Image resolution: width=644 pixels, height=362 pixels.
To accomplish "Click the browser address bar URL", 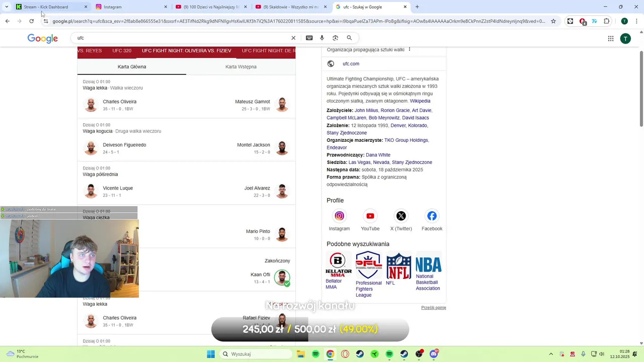I will coord(298,21).
